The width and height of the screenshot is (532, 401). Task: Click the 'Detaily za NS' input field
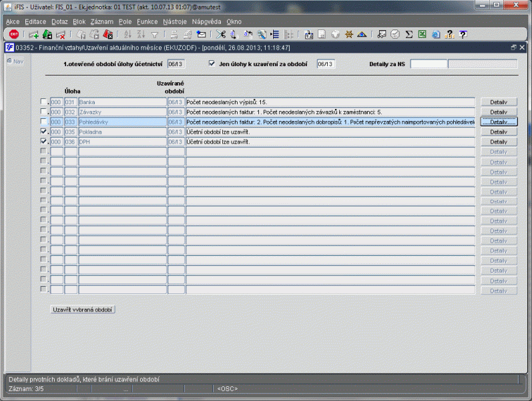[x=429, y=63]
